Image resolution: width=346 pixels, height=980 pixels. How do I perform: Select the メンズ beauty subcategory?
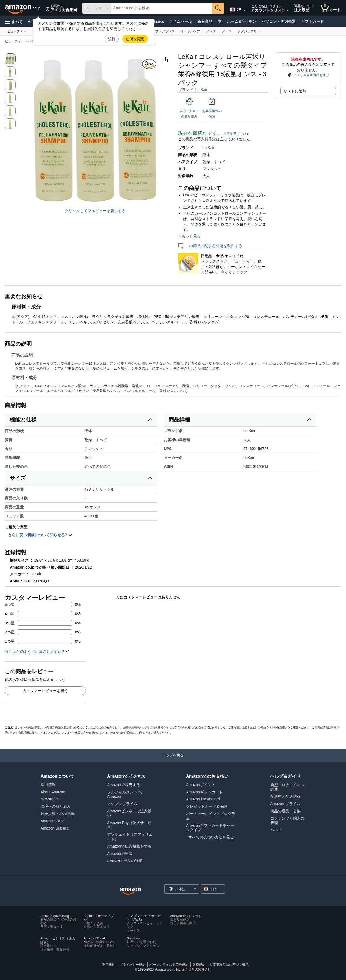pyautogui.click(x=211, y=31)
